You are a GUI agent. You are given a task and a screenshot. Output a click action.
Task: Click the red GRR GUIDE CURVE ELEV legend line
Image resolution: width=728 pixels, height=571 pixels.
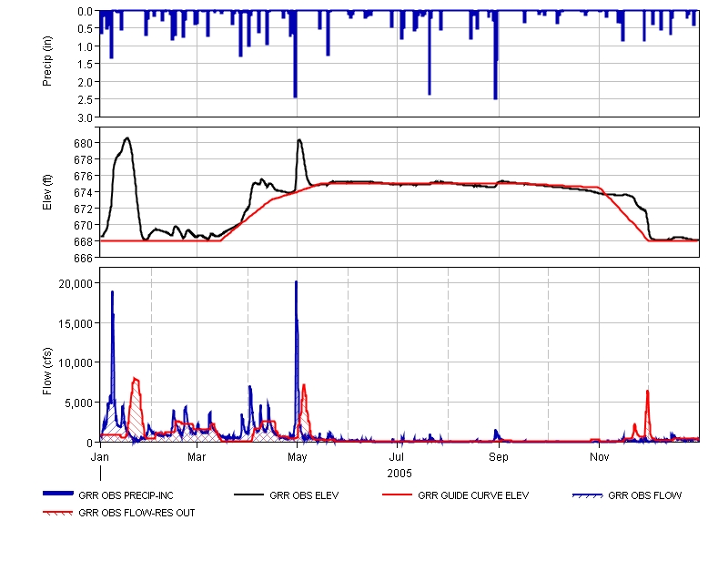[399, 495]
